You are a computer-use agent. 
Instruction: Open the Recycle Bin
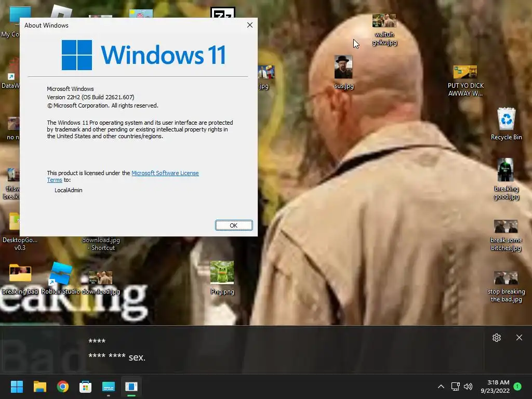[506, 124]
